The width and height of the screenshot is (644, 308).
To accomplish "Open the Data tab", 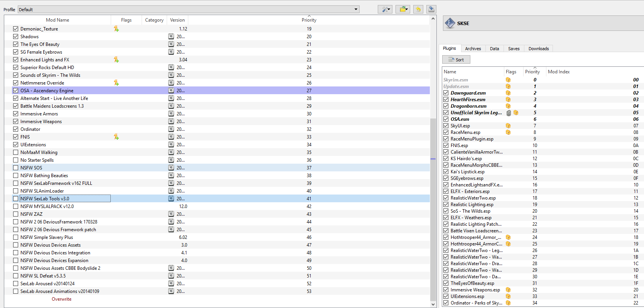I will [495, 49].
